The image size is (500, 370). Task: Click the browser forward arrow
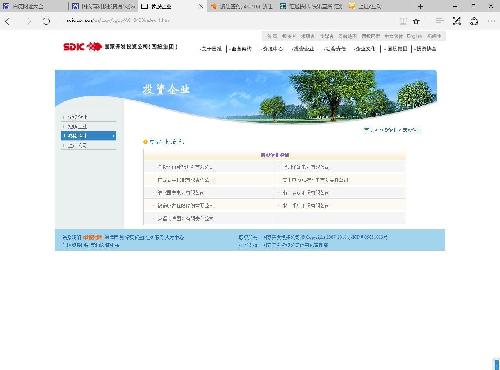29,22
